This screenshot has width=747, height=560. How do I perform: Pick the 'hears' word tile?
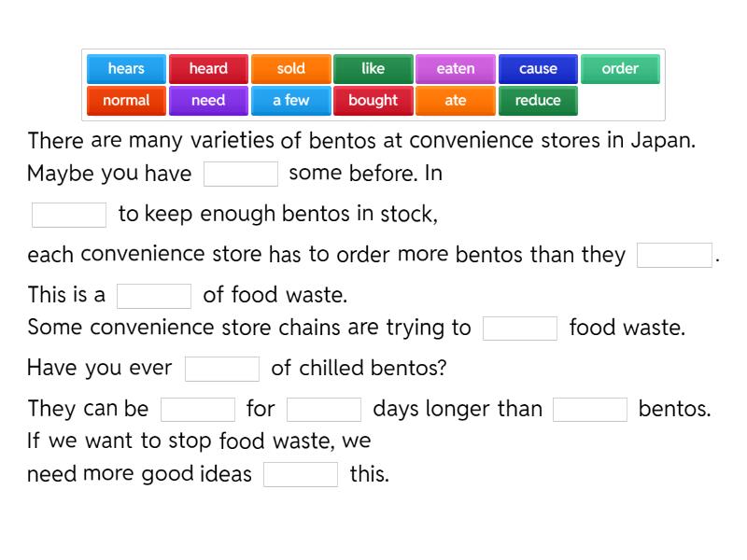[126, 69]
